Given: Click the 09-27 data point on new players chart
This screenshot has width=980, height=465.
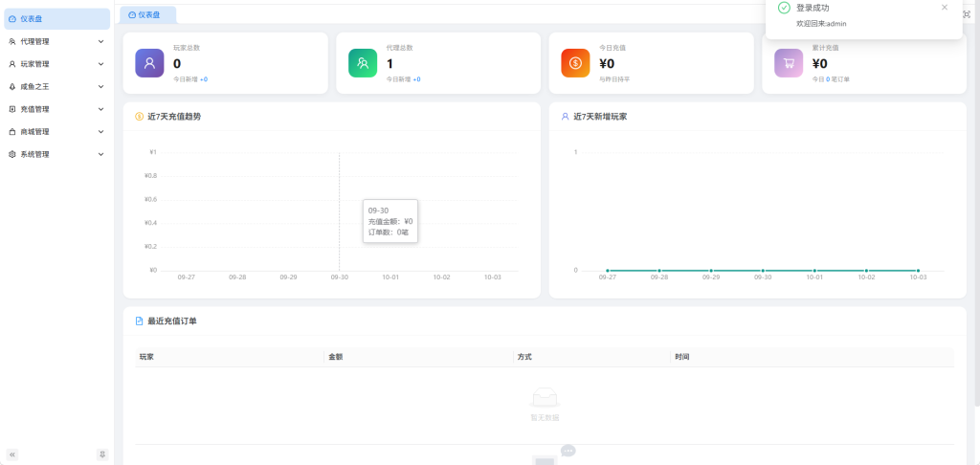Looking at the screenshot, I should 608,271.
